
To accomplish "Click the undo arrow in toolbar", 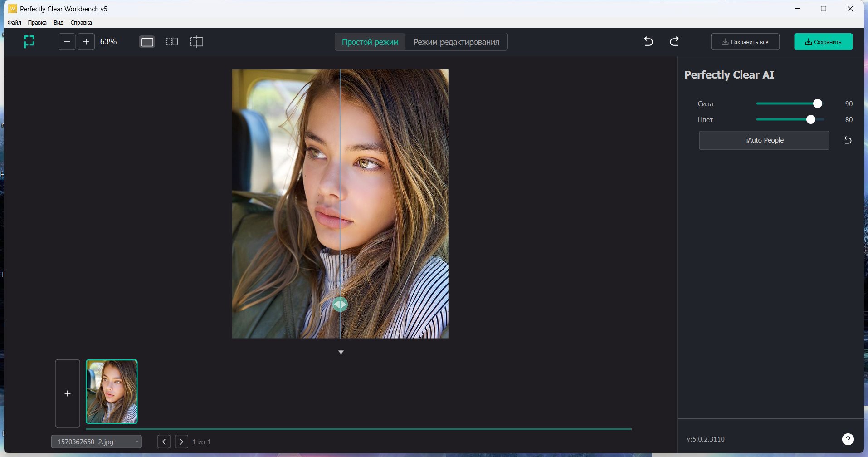I will tap(649, 42).
